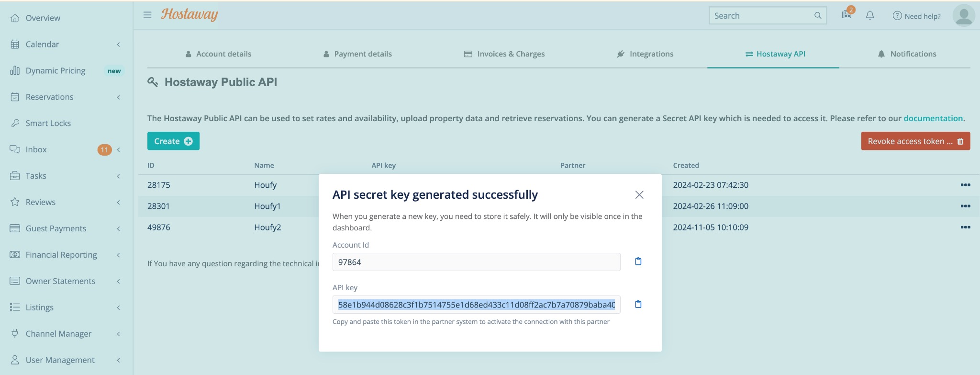Open the Invoices & Charges tab

point(504,54)
